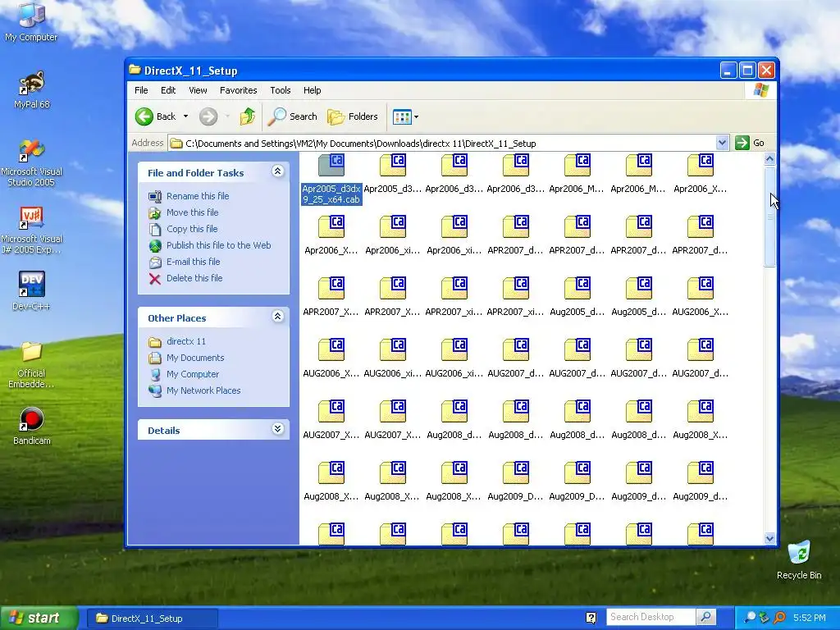The image size is (840, 630).
Task: Click the Search Desktop magnifier button
Action: tap(706, 617)
